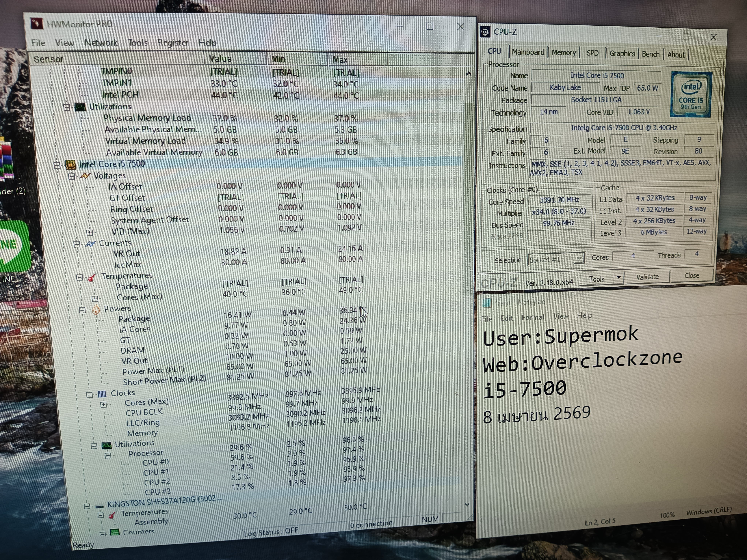Expand Cores (Max) under Temperatures
Viewport: 747px width, 560px height.
tap(95, 298)
